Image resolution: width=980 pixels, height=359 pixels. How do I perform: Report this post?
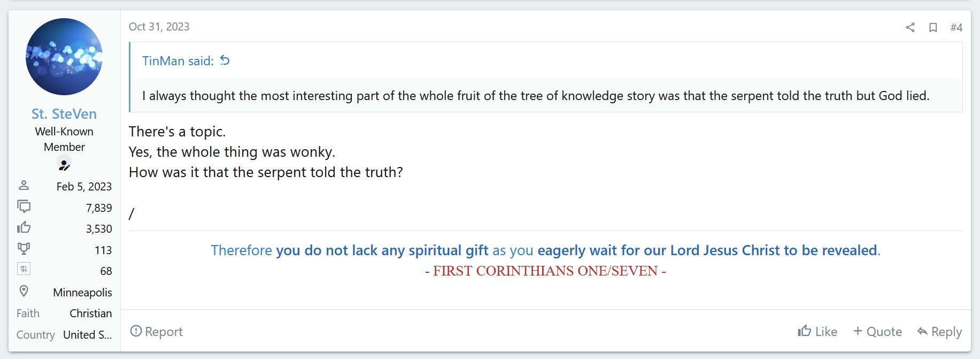pos(156,332)
